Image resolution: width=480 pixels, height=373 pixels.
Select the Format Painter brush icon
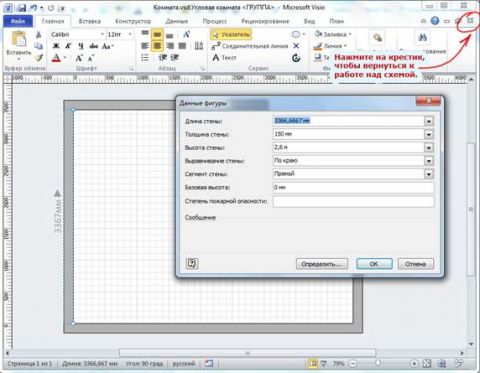39,58
